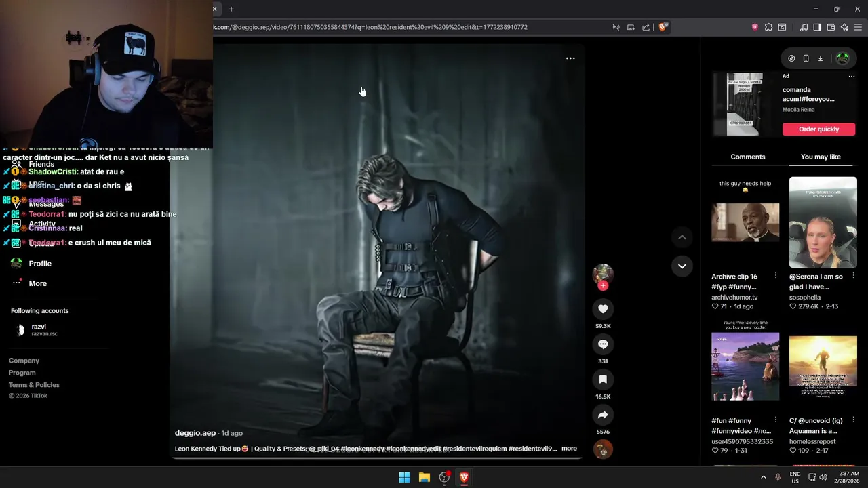Screen dimensions: 868x488
Task: Open the Mobila Reina ad thumbnail
Action: 745,104
